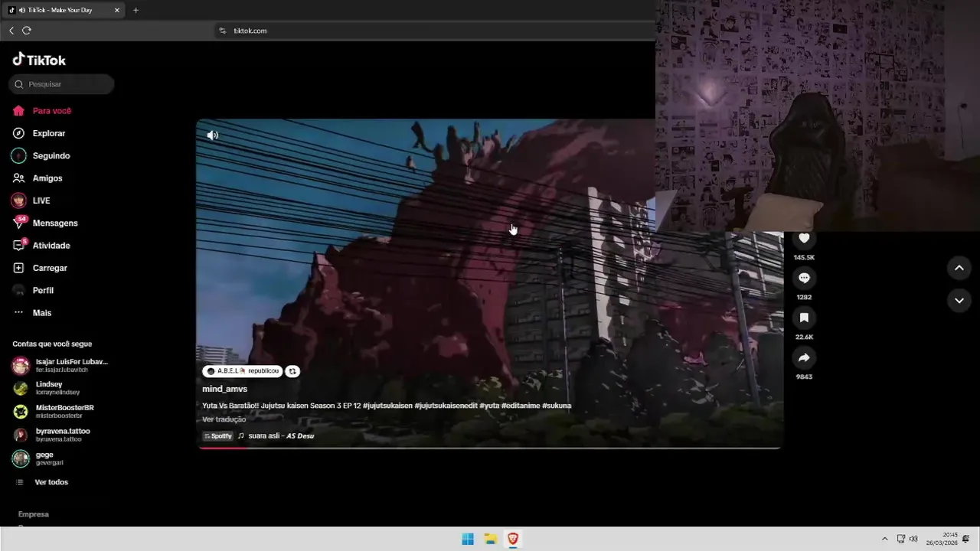Screen dimensions: 980x551
Task: Open site settings icon in address bar
Action: pyautogui.click(x=223, y=31)
